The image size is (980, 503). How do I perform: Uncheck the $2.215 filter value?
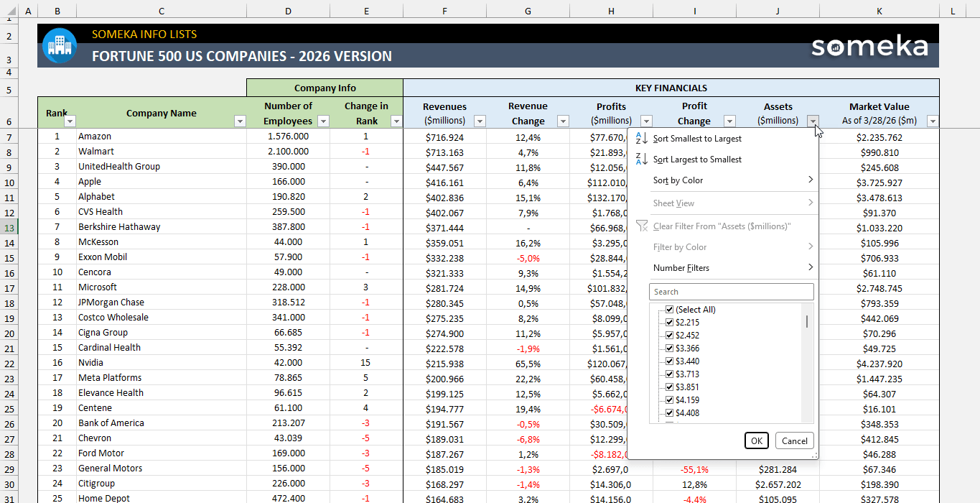click(669, 323)
